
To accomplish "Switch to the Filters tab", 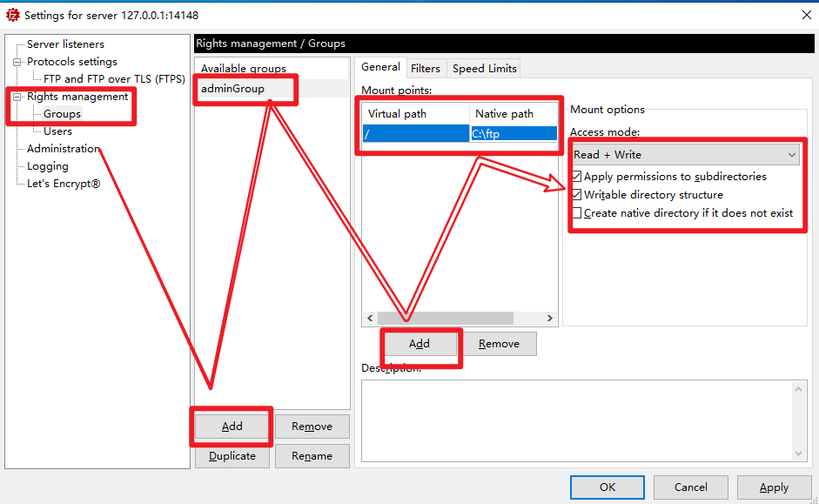I will 425,68.
